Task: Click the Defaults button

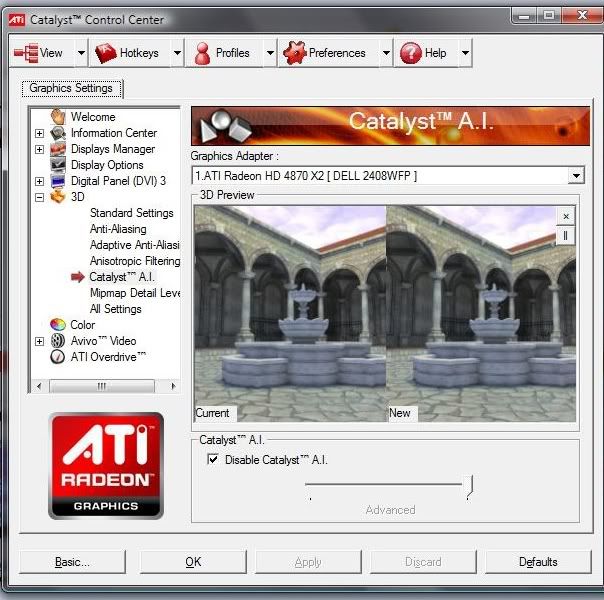Action: [x=538, y=562]
